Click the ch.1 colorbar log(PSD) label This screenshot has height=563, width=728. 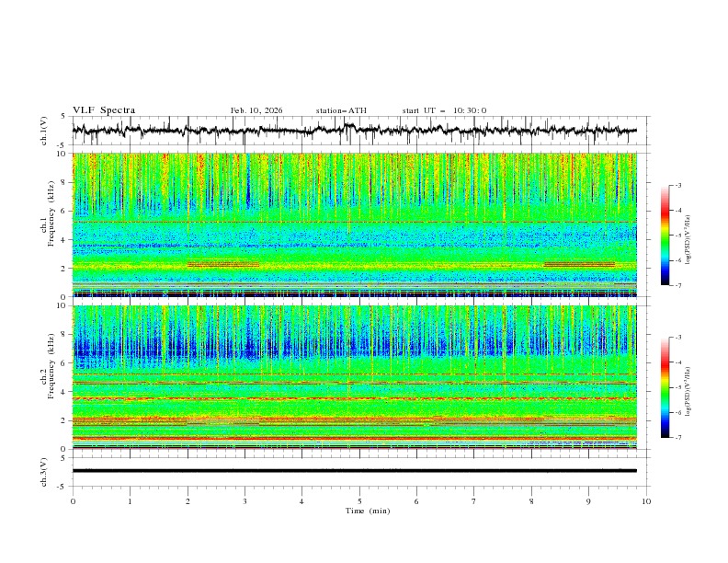(x=688, y=240)
